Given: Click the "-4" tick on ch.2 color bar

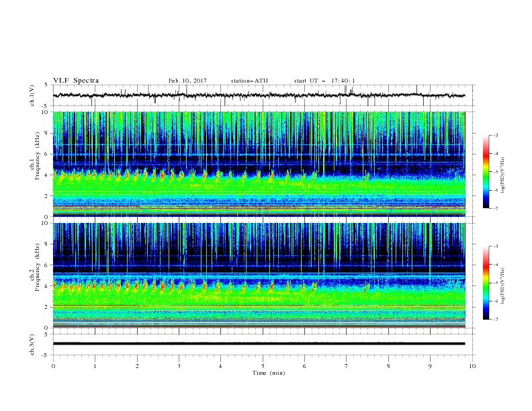Looking at the screenshot, I should (496, 265).
